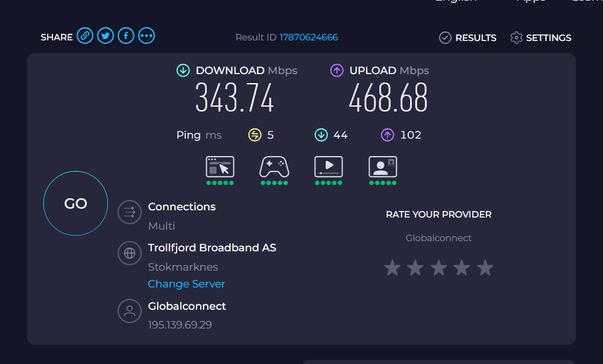Share result on Twitter
Screen dimensions: 603x364
click(106, 36)
